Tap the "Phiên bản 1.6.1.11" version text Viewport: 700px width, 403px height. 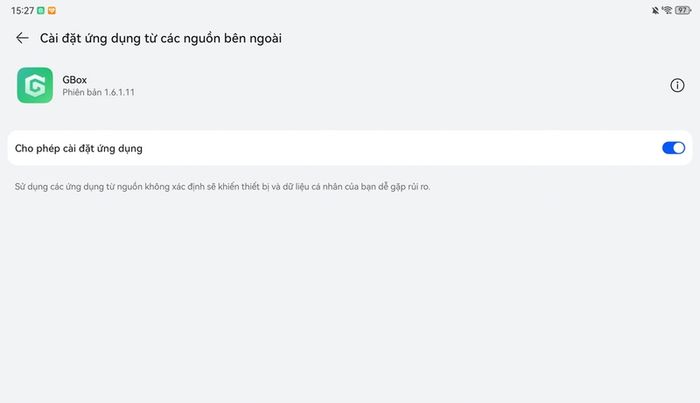tap(98, 92)
